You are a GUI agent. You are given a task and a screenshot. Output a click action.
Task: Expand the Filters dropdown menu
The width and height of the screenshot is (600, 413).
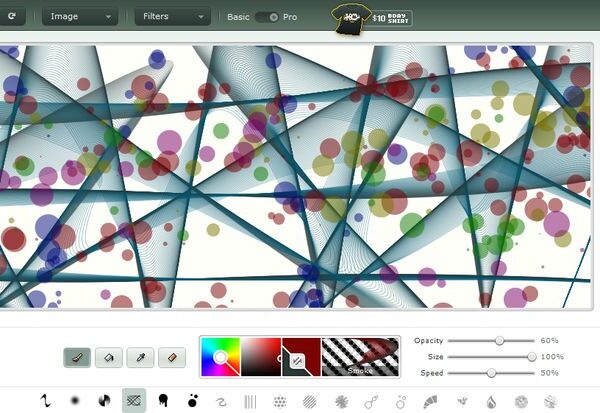pos(173,17)
